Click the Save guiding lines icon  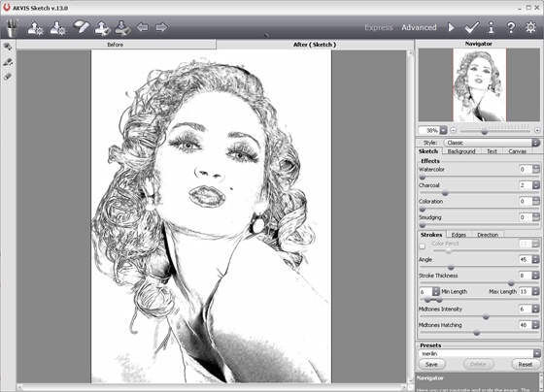122,28
